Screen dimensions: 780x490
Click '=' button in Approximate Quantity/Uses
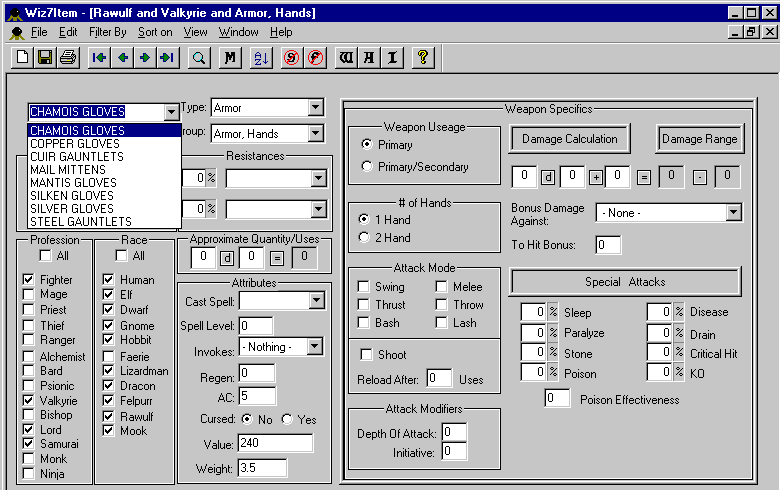[277, 258]
